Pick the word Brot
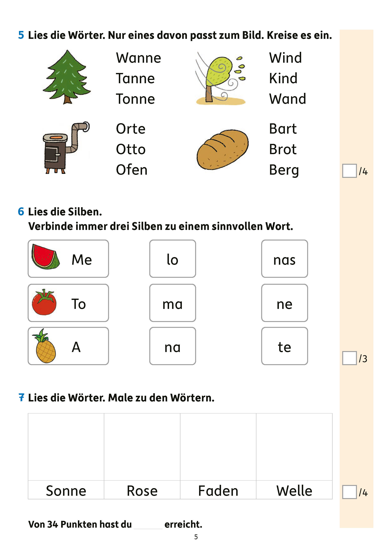 282,149
